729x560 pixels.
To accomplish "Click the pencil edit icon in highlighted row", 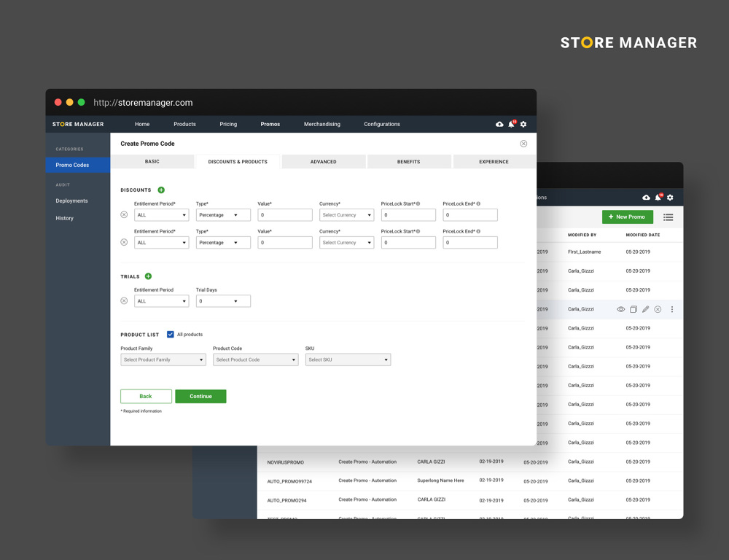I will (x=645, y=309).
